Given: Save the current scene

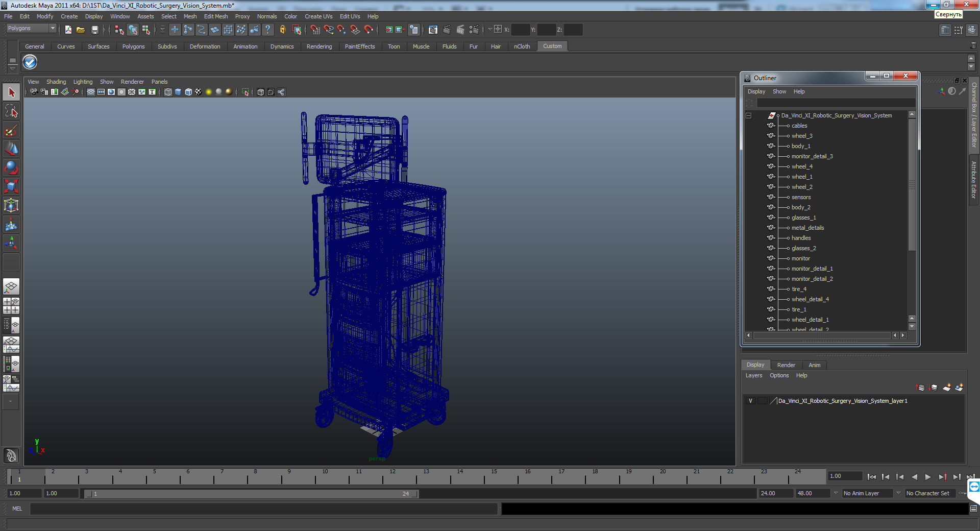Looking at the screenshot, I should pyautogui.click(x=94, y=30).
